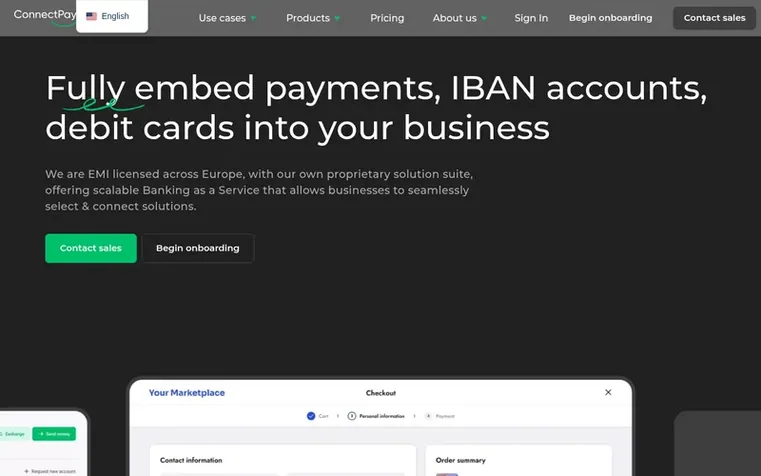Image resolution: width=761 pixels, height=476 pixels.
Task: Click the US flag icon
Action: 91,16
